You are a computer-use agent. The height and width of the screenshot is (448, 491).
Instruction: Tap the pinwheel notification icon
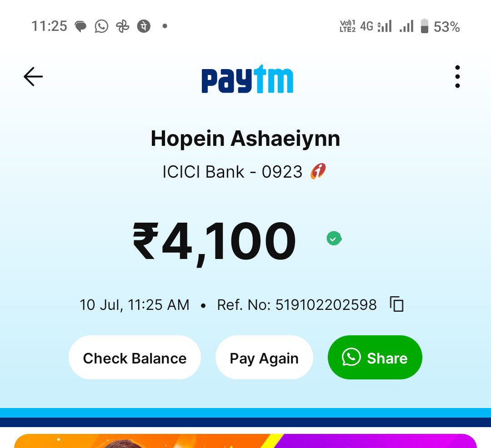(122, 26)
